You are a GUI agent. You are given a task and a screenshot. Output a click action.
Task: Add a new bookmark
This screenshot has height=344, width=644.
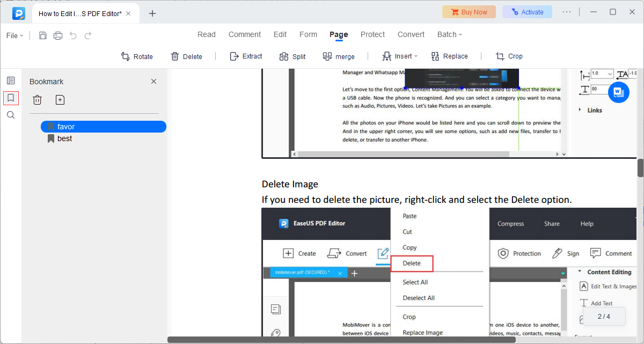click(x=60, y=100)
